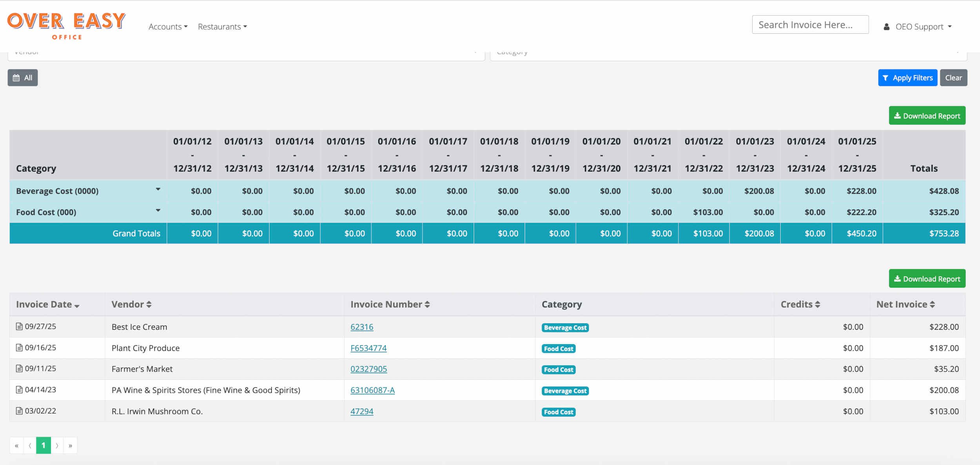
Task: Sort by Vendor column arrows
Action: 149,305
